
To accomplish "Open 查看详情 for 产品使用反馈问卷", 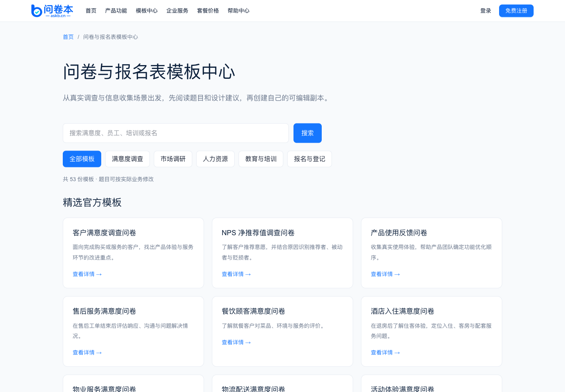I will pos(385,274).
